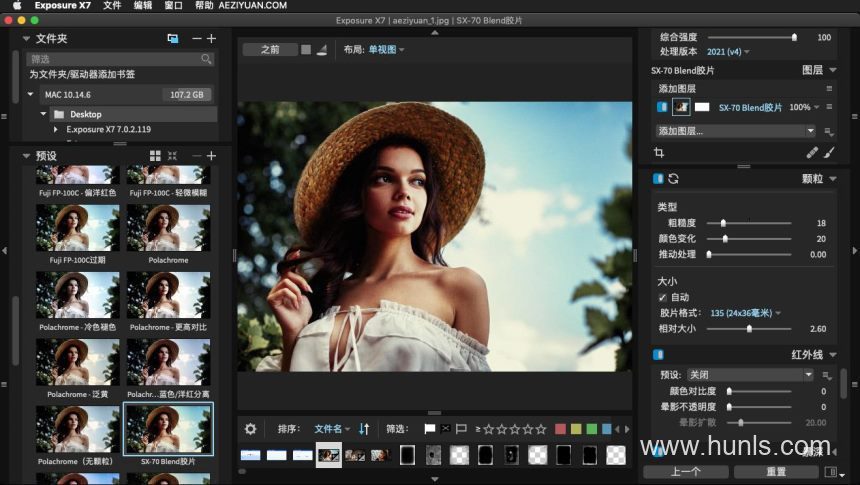Viewport: 860px width, 485px height.
Task: Collapse the 预设 panel triangle
Action: coord(26,156)
